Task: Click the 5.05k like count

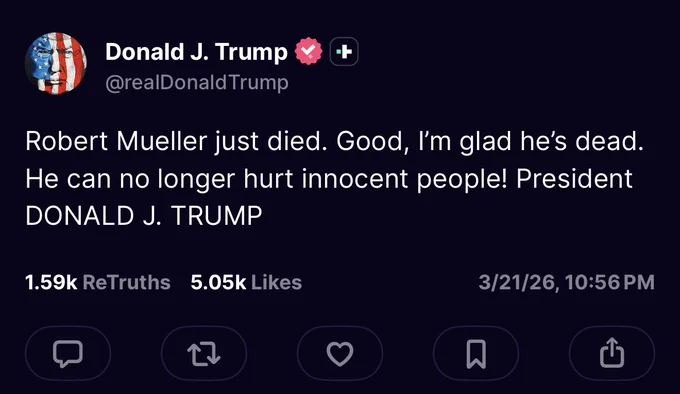Action: point(218,282)
